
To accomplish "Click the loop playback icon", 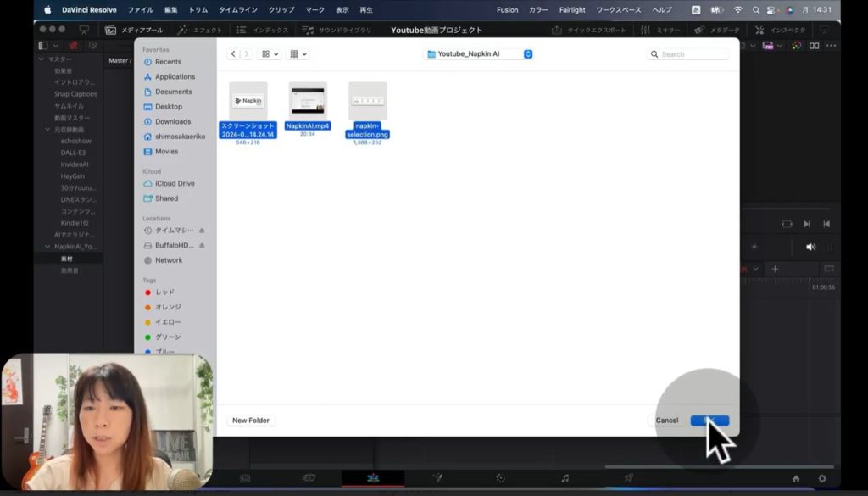I will tap(787, 224).
